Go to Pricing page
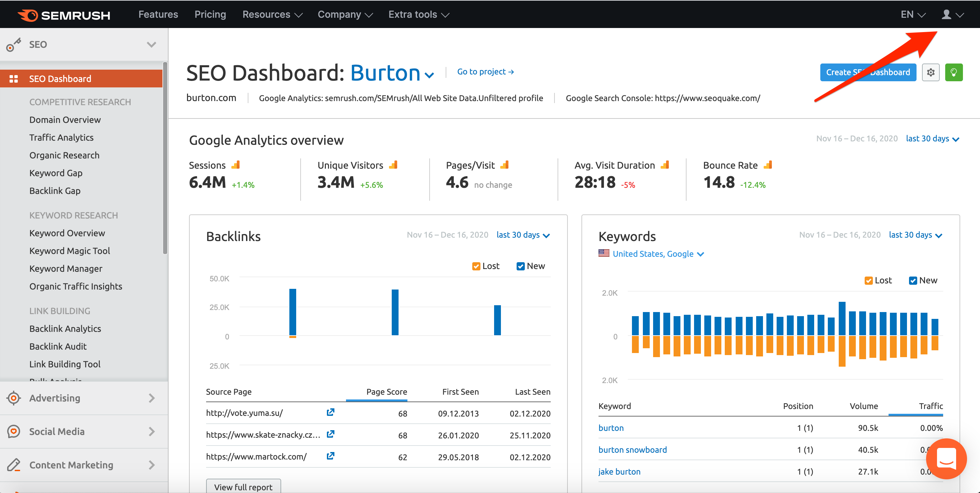 210,14
